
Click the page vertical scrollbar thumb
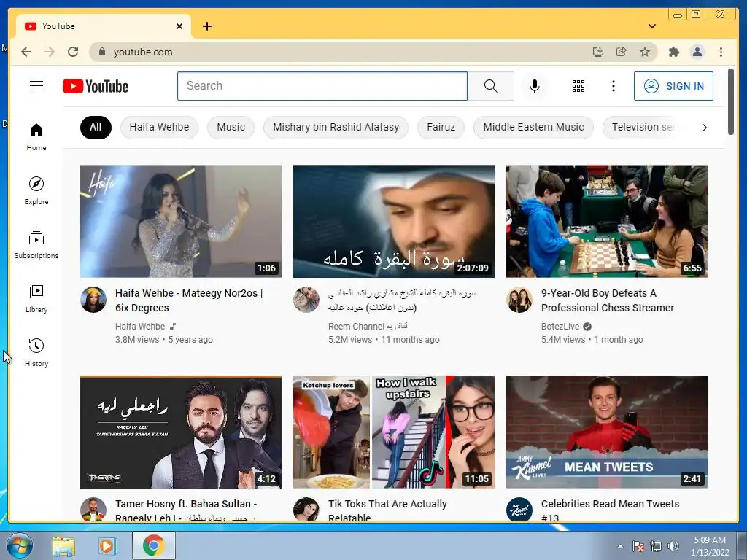pos(730,102)
